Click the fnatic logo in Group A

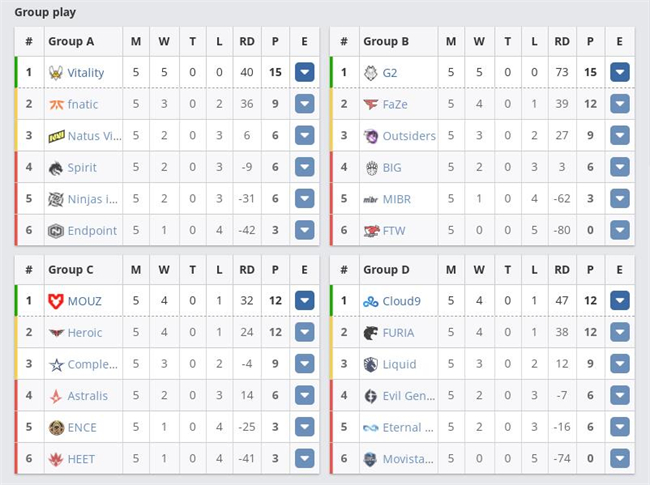pyautogui.click(x=56, y=104)
